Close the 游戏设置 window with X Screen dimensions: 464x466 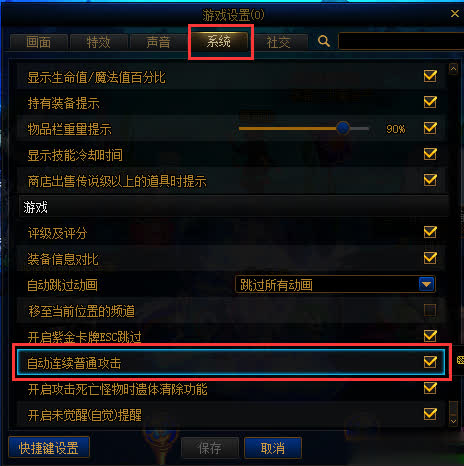tap(455, 14)
